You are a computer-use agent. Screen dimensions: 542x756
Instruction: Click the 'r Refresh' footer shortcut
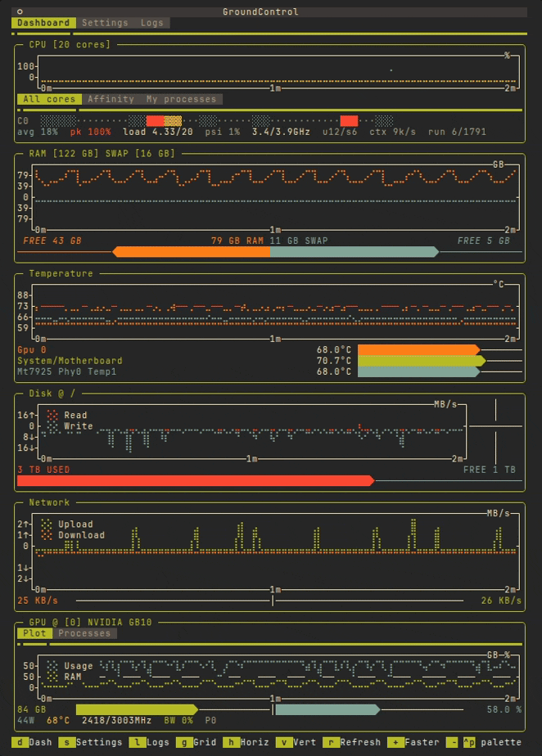[351, 742]
